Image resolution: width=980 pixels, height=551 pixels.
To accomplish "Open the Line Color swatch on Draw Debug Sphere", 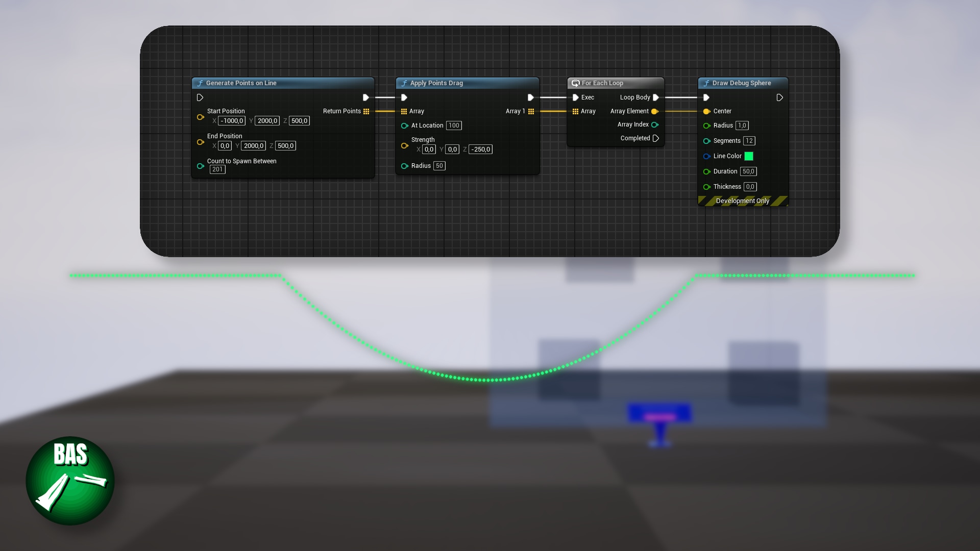I will 749,156.
